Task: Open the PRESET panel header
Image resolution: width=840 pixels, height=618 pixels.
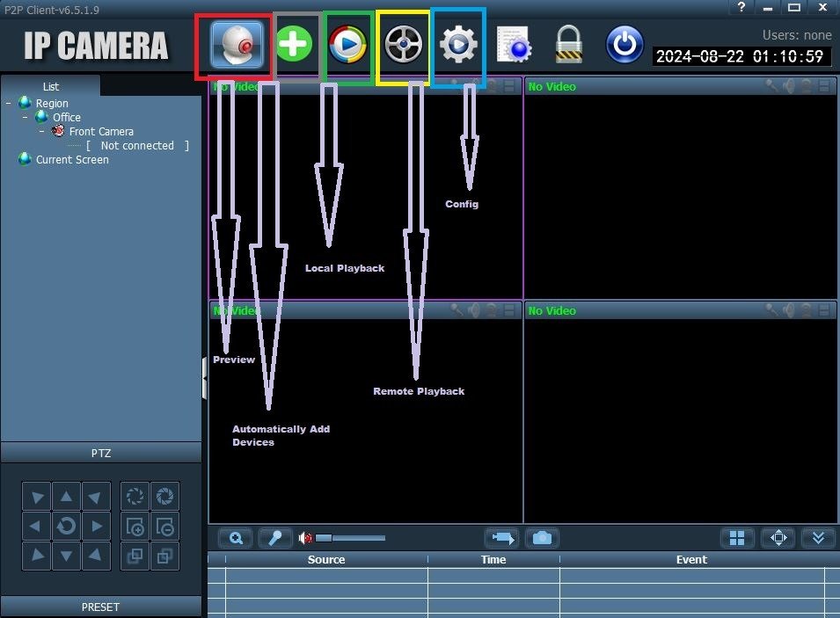Action: [x=101, y=607]
